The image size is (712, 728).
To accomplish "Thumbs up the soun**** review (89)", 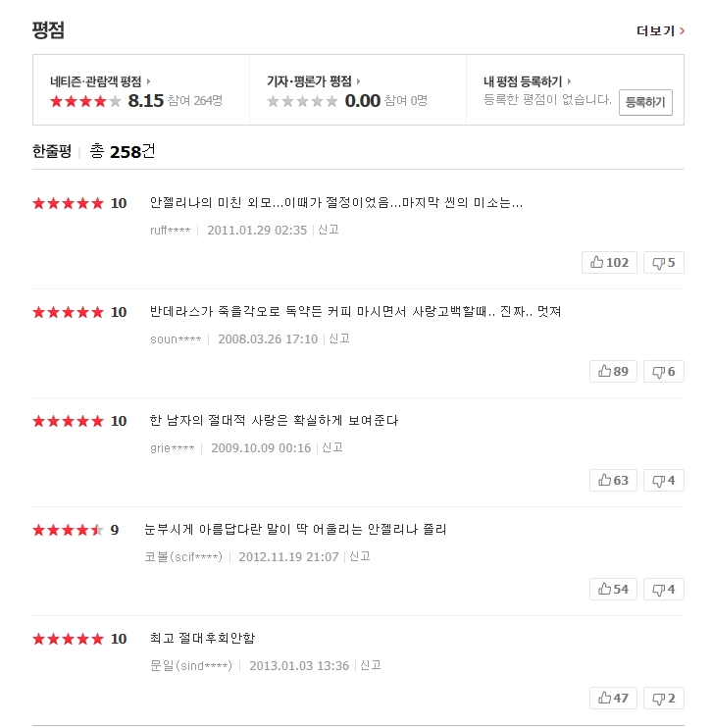I will click(x=613, y=372).
